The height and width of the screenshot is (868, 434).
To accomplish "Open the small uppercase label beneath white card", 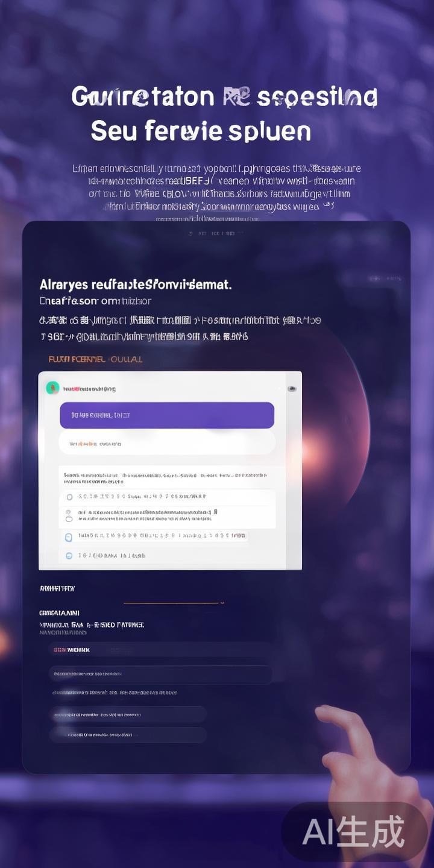I will coord(57,588).
